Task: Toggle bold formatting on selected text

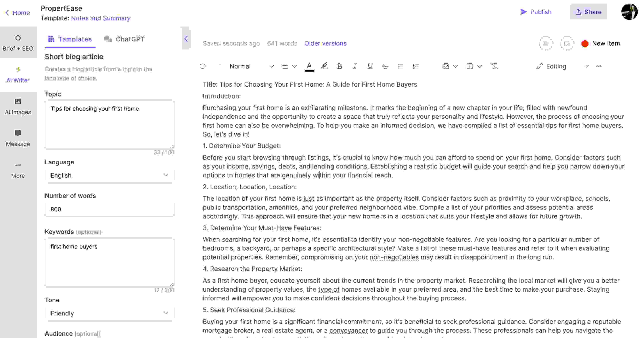Action: click(x=340, y=66)
